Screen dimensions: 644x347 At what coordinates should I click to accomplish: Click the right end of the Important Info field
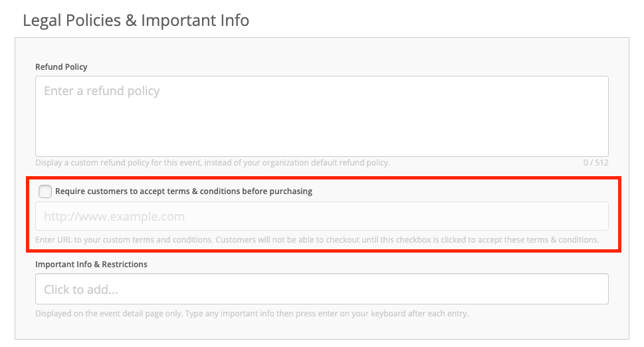point(591,289)
